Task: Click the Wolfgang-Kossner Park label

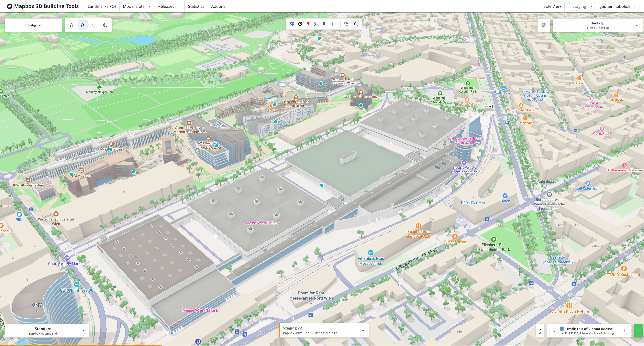Action: (468, 90)
